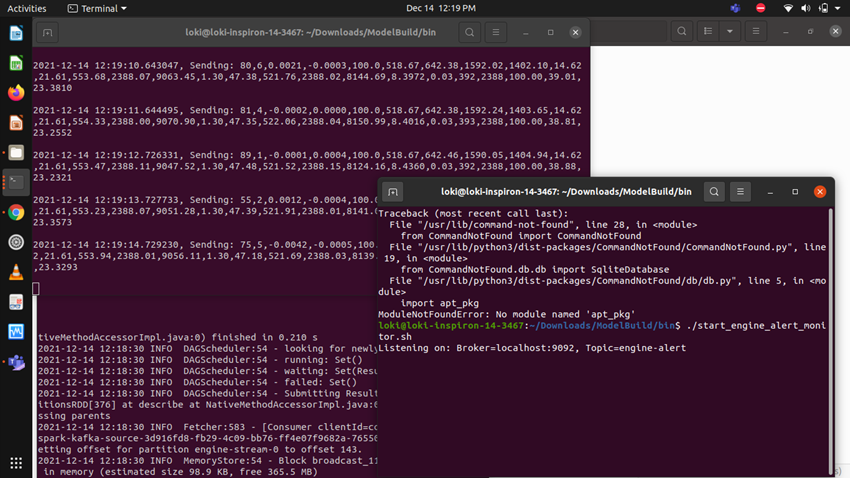850x478 pixels.
Task: Open the System Monitor dock icon
Action: (16, 332)
